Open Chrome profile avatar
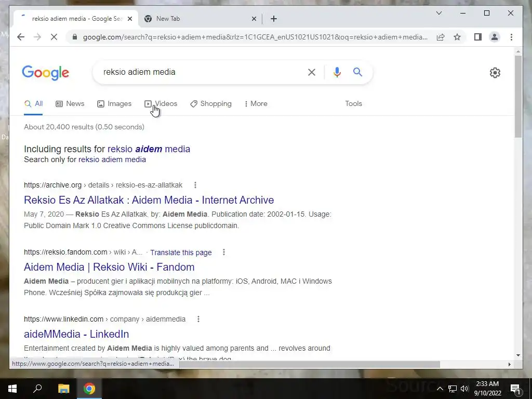Screen dimensions: 532x399 495,37
